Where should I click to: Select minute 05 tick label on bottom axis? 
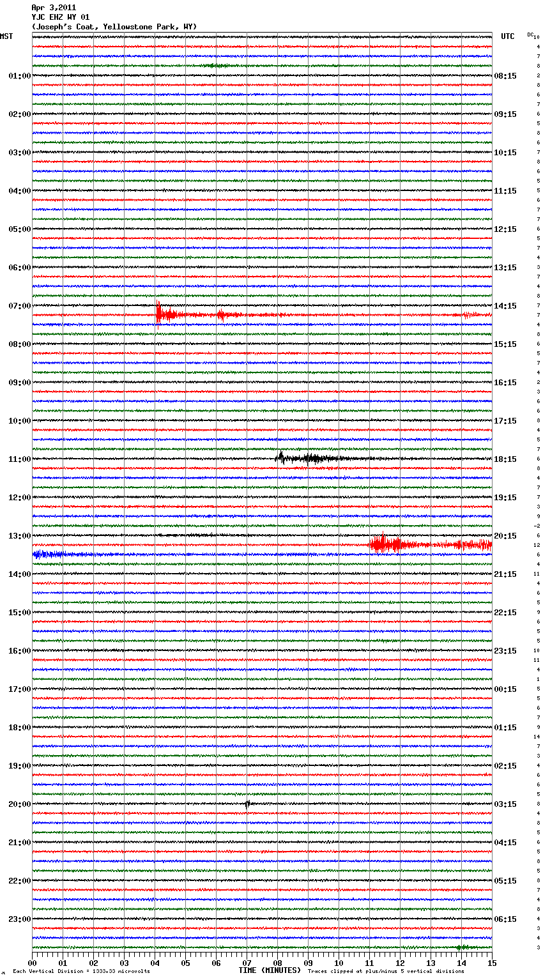[185, 962]
